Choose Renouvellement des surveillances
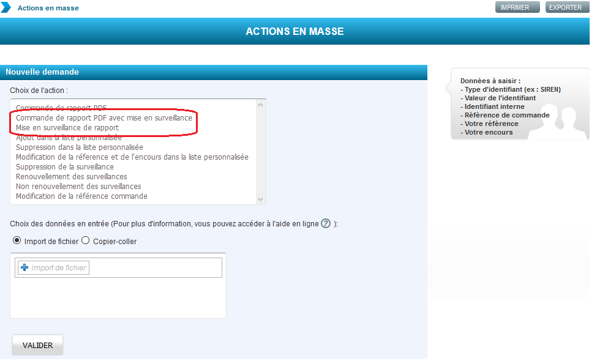The image size is (608, 364). (71, 176)
